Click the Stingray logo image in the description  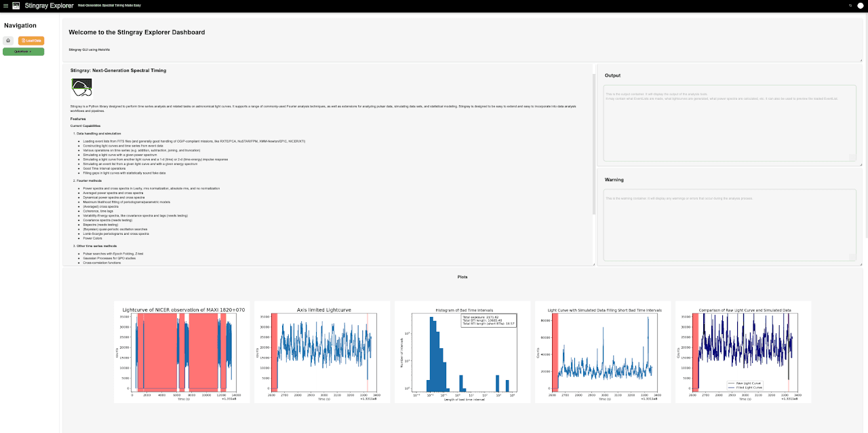[81, 88]
